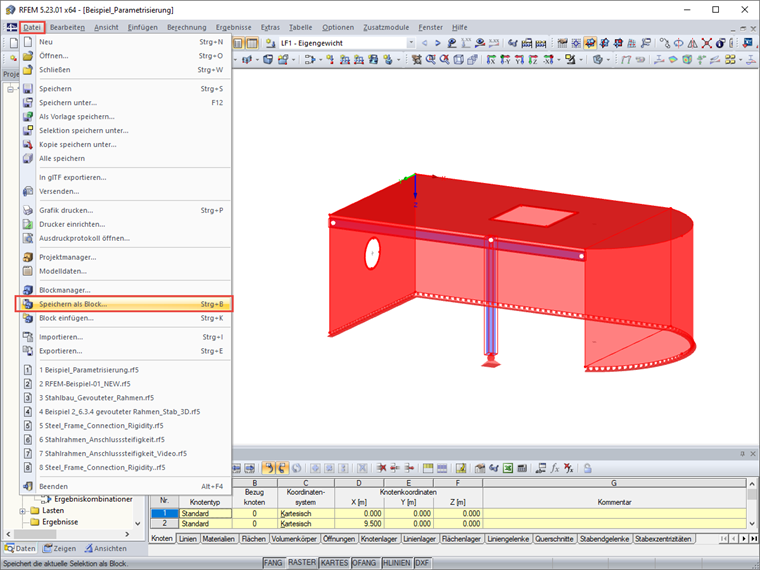Image resolution: width=760 pixels, height=570 pixels.
Task: Toggle RASTER grid in status bar
Action: coord(301,563)
